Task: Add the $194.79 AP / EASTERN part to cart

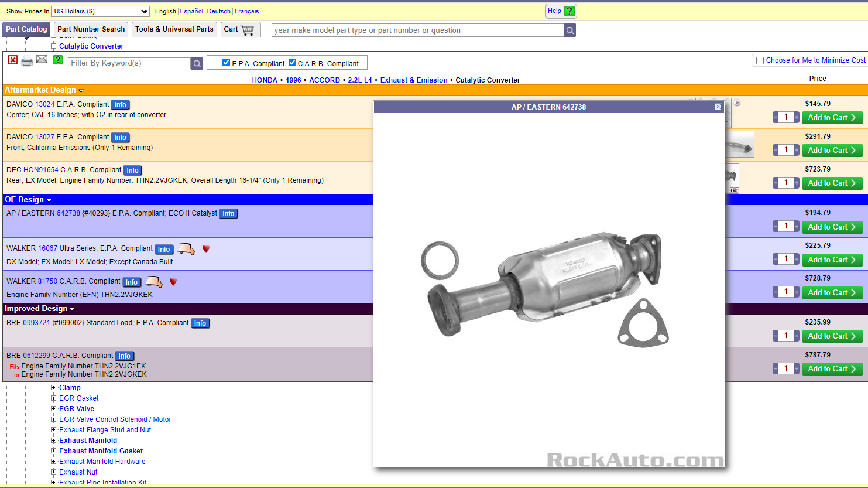Action: [x=832, y=227]
